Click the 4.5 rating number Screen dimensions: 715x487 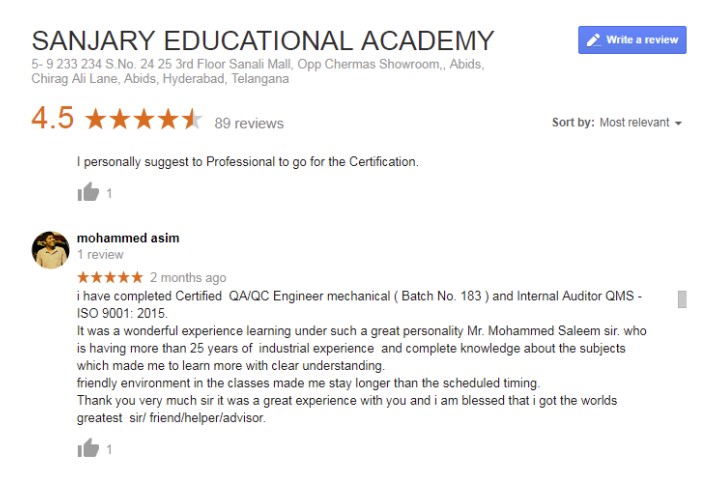coord(52,119)
